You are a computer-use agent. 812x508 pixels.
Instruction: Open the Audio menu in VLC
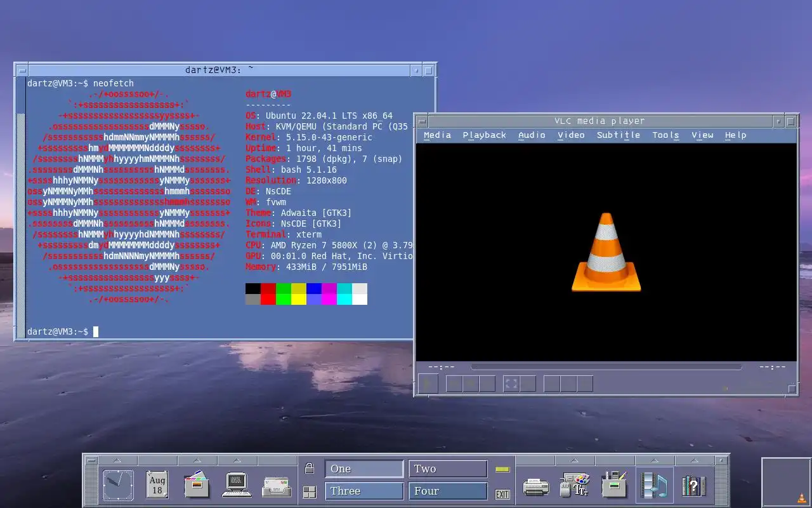(x=532, y=135)
